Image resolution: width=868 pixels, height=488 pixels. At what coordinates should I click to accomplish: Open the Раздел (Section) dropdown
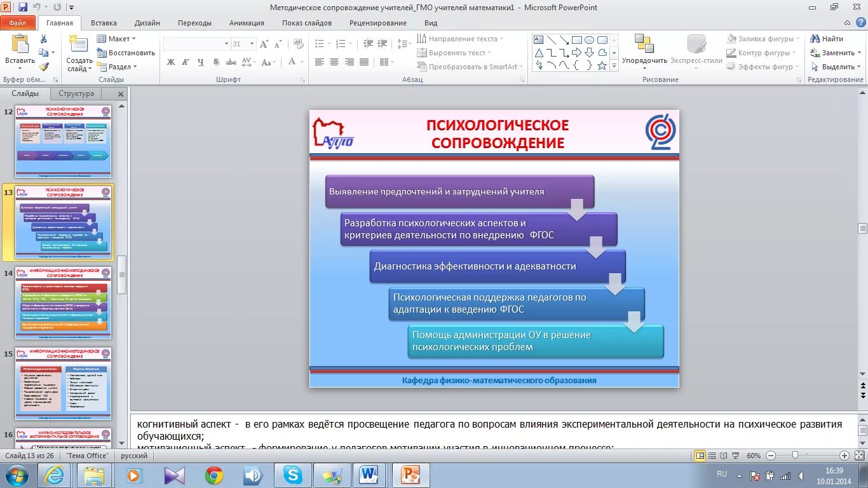[x=116, y=67]
